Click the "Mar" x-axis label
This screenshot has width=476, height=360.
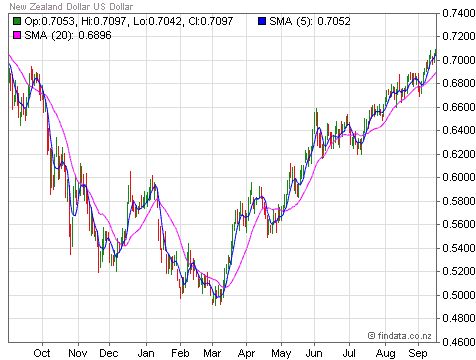coord(212,353)
